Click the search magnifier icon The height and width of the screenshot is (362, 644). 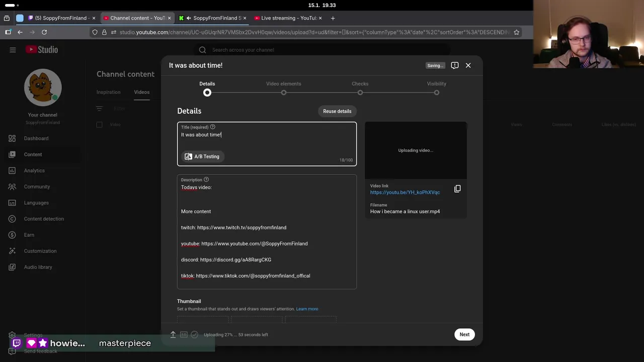coord(202,50)
